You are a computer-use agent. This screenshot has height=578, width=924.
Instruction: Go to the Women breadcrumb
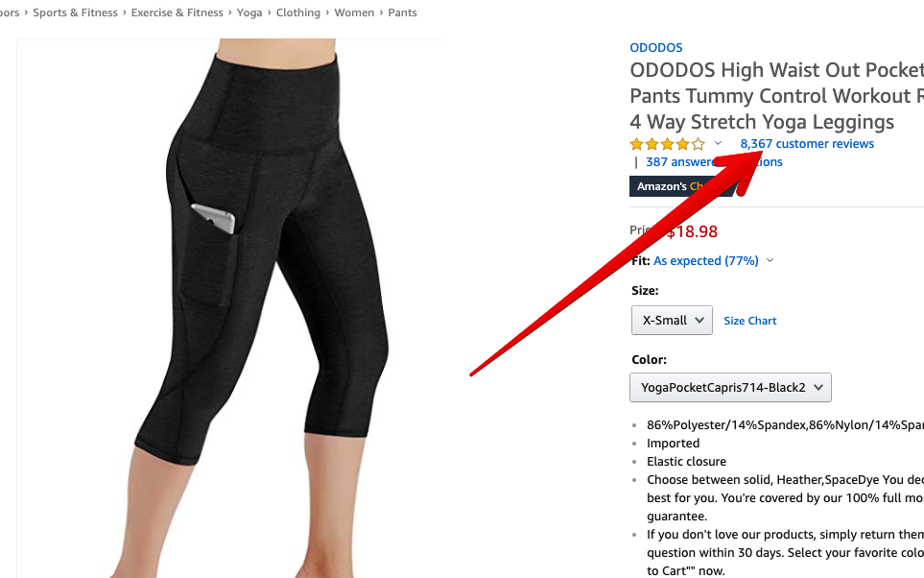point(354,12)
